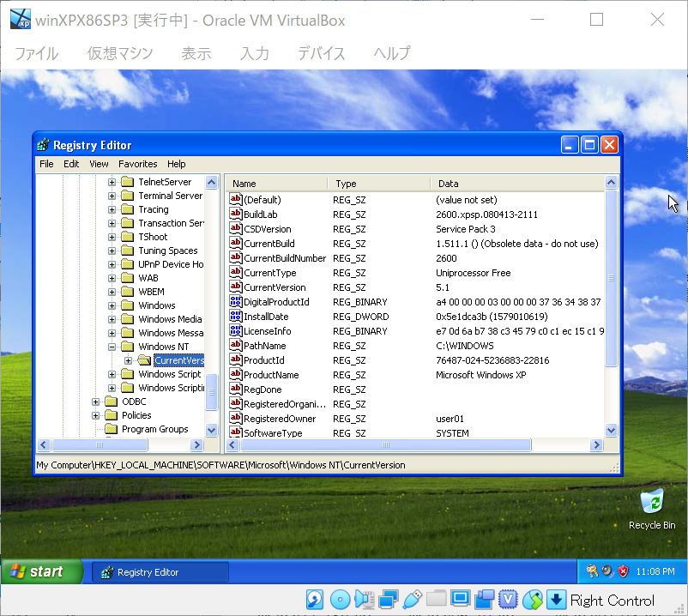Expand the Windows Script key
The height and width of the screenshot is (616, 688).
(112, 374)
